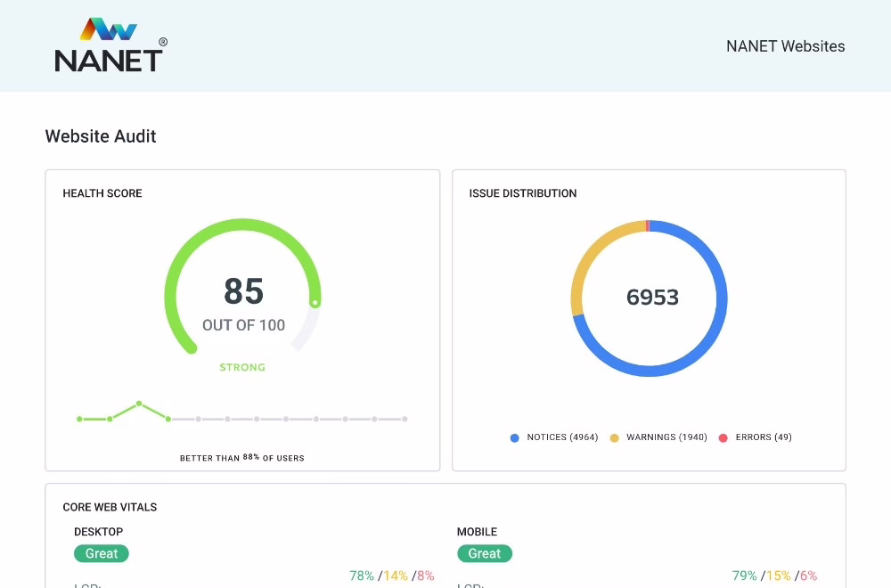Click the peak point on health trend line
The width and height of the screenshot is (891, 588).
(x=139, y=404)
